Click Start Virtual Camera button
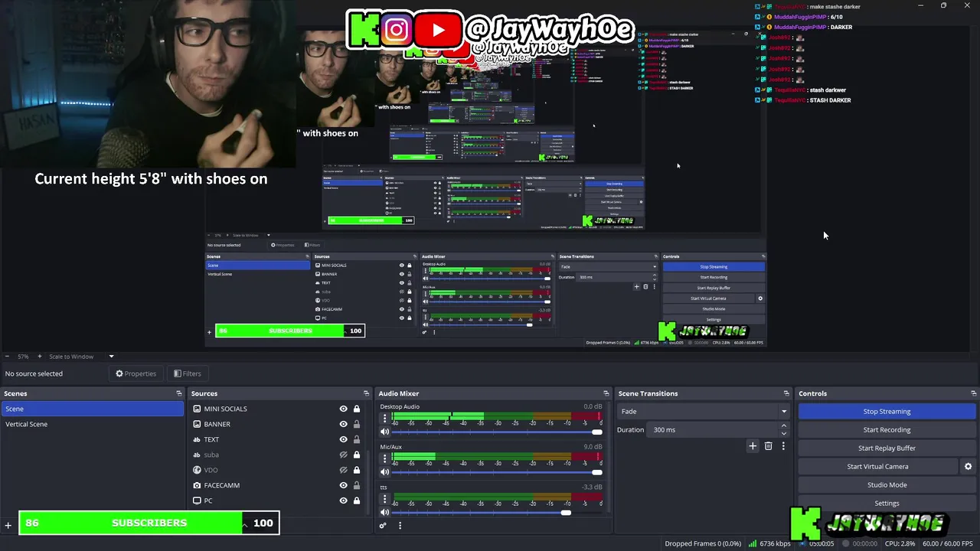The height and width of the screenshot is (551, 980). (x=877, y=466)
